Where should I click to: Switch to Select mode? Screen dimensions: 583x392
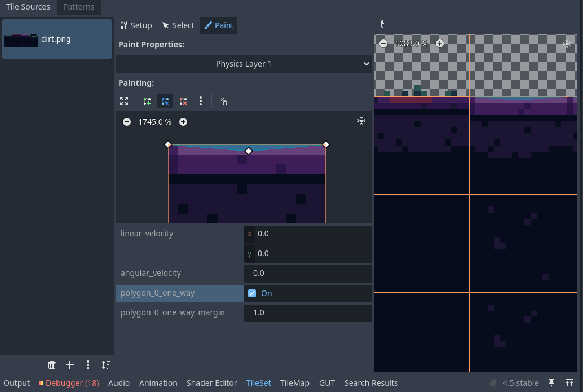point(178,25)
